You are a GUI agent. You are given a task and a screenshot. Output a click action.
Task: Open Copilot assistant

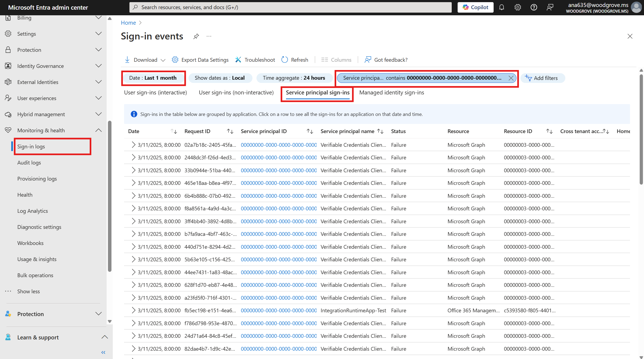click(x=475, y=7)
